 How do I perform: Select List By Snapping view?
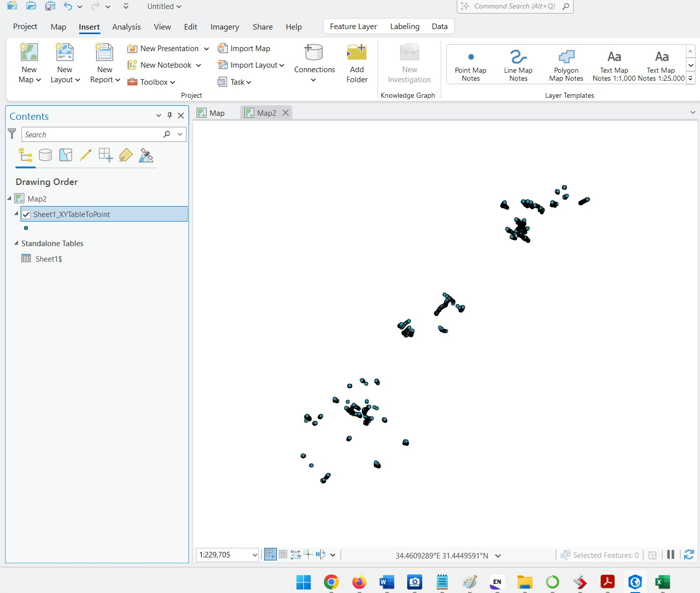pyautogui.click(x=105, y=155)
